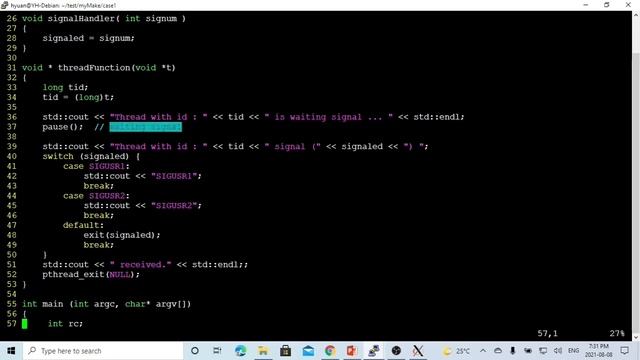Open Cortana circle icon in taskbar
The height and width of the screenshot is (360, 640).
pos(195,351)
